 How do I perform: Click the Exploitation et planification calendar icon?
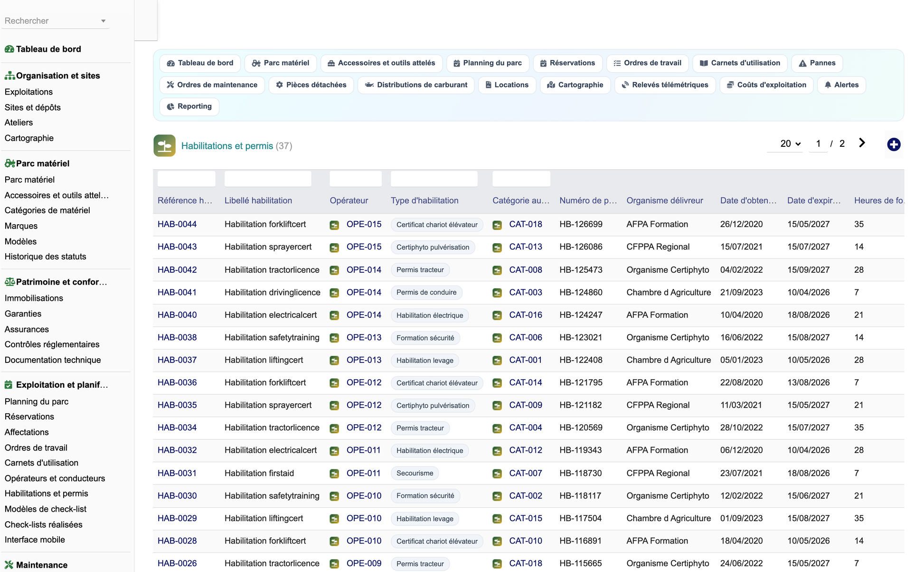click(9, 385)
